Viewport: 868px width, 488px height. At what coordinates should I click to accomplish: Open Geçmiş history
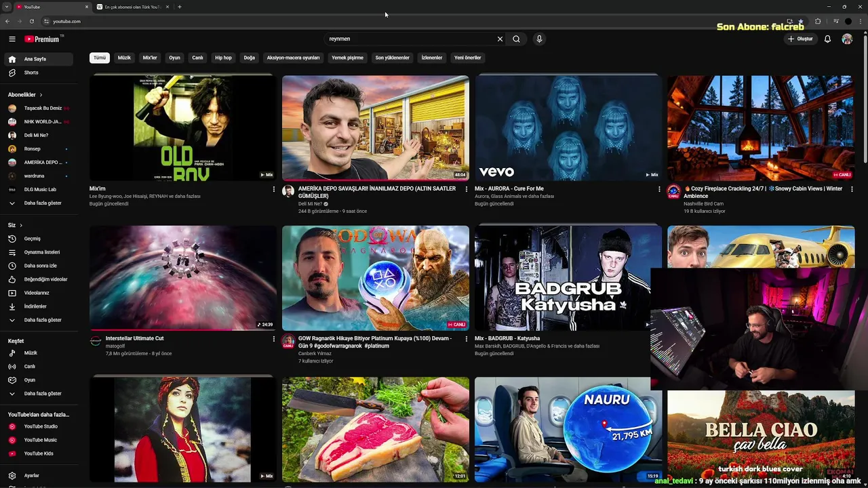pyautogui.click(x=40, y=239)
